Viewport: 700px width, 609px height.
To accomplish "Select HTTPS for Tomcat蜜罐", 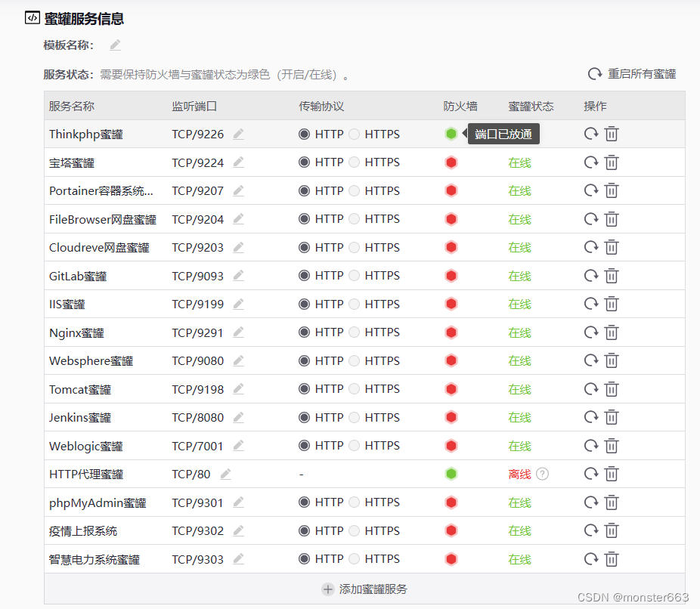I will 354,389.
